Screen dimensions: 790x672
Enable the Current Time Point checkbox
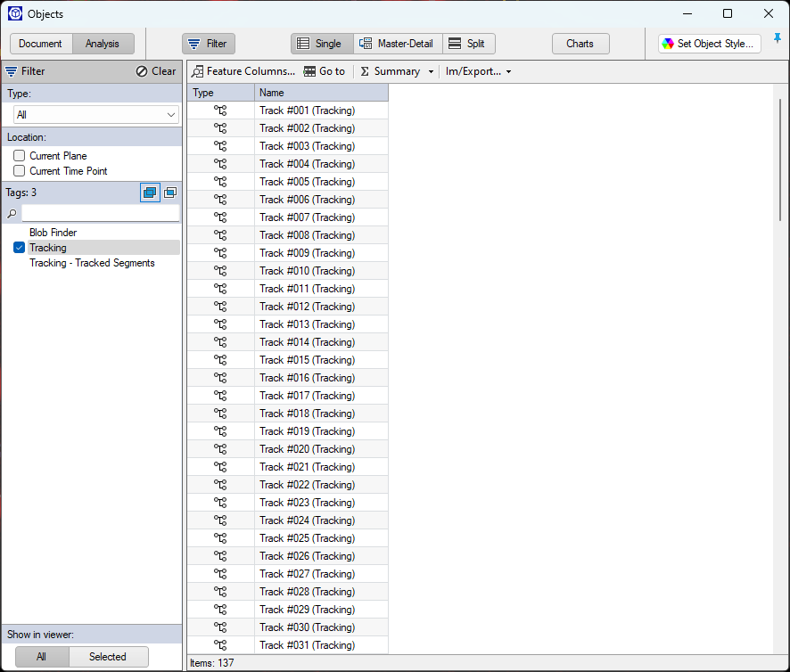pyautogui.click(x=19, y=170)
